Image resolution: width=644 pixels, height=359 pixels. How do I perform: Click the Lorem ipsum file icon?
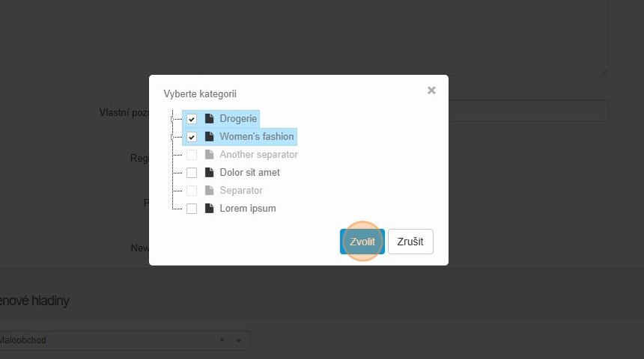210,209
